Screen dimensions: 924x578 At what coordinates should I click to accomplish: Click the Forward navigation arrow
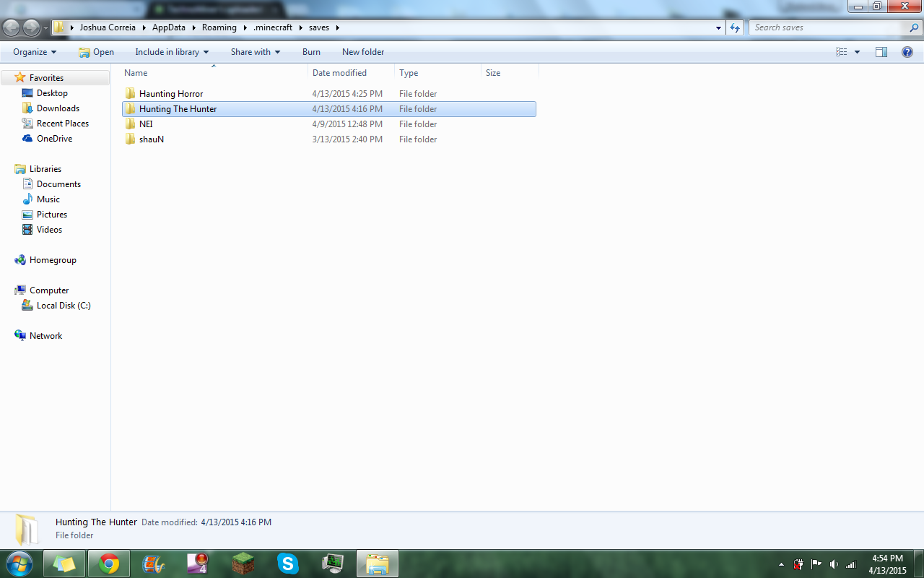coord(32,27)
